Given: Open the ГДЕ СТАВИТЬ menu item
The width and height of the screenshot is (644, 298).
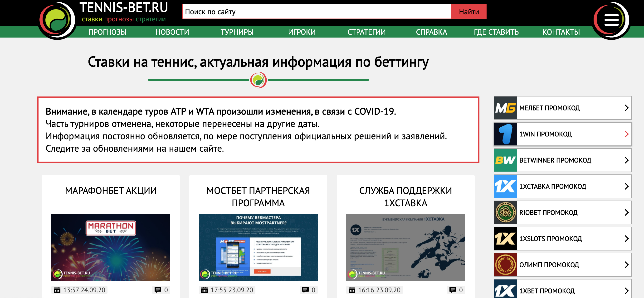Looking at the screenshot, I should coord(496,32).
